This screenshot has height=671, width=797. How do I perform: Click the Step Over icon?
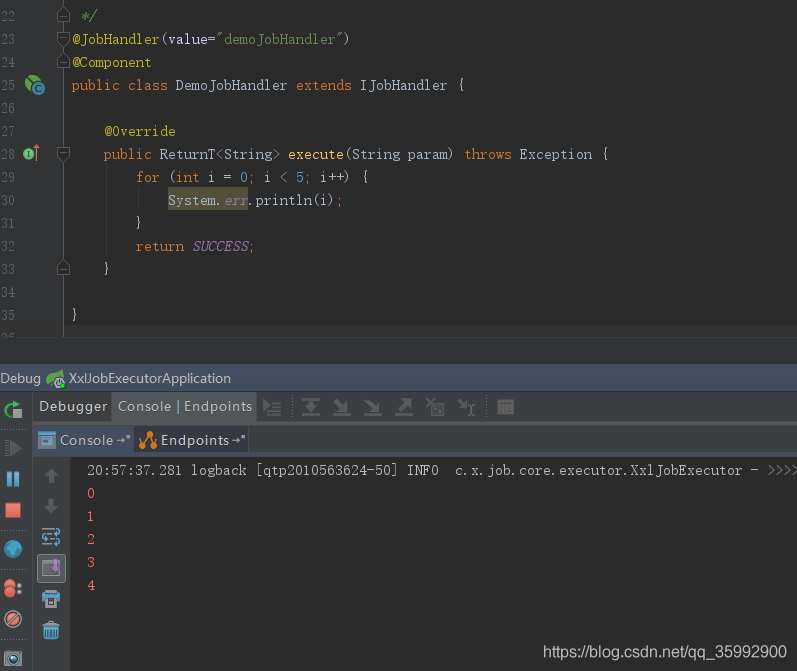(311, 407)
